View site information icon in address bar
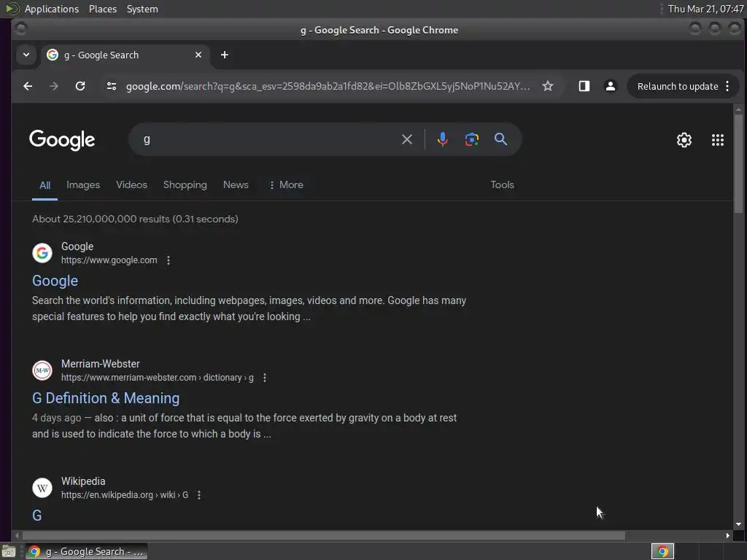Screen dimensions: 747x560 point(112,86)
